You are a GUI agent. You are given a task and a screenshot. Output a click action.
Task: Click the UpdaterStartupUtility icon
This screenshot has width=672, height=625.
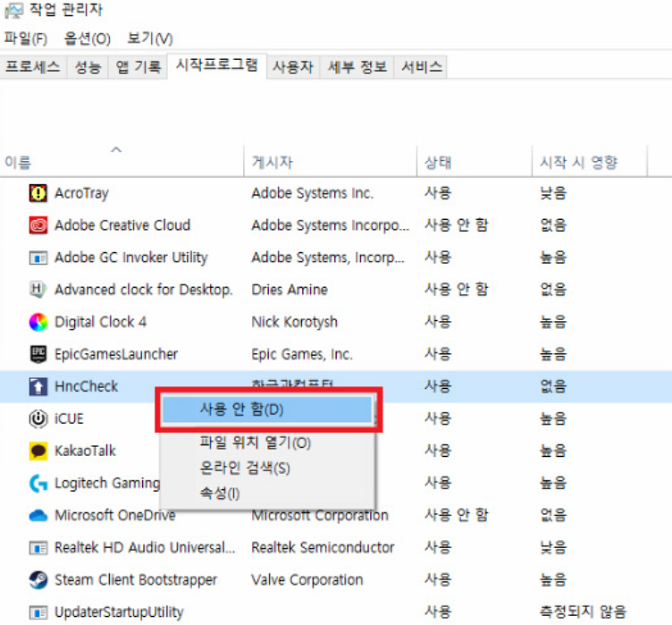[38, 612]
